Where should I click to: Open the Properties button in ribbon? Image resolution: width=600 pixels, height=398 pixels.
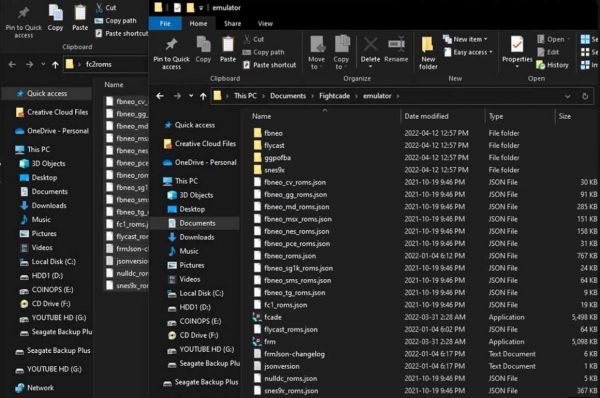coord(517,52)
